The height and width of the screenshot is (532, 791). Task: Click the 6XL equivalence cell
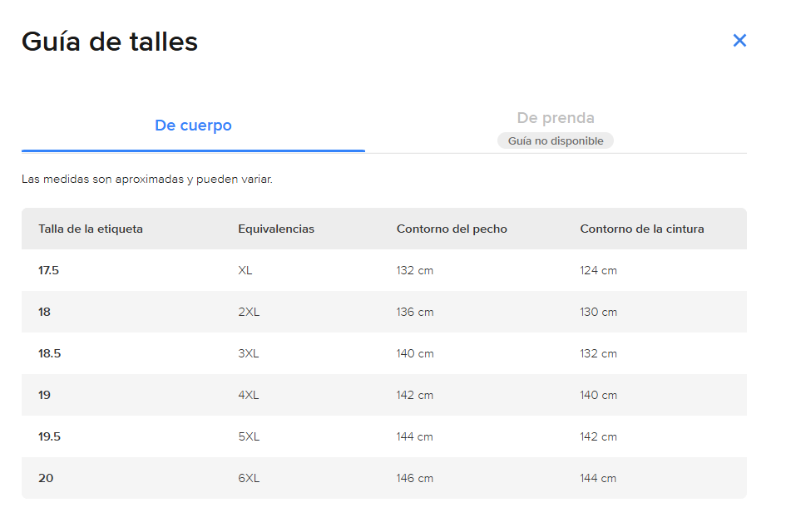tap(249, 478)
